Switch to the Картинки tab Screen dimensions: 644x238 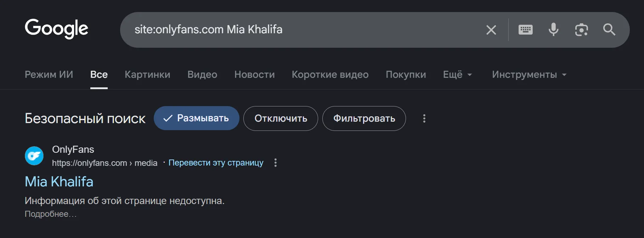click(x=147, y=74)
